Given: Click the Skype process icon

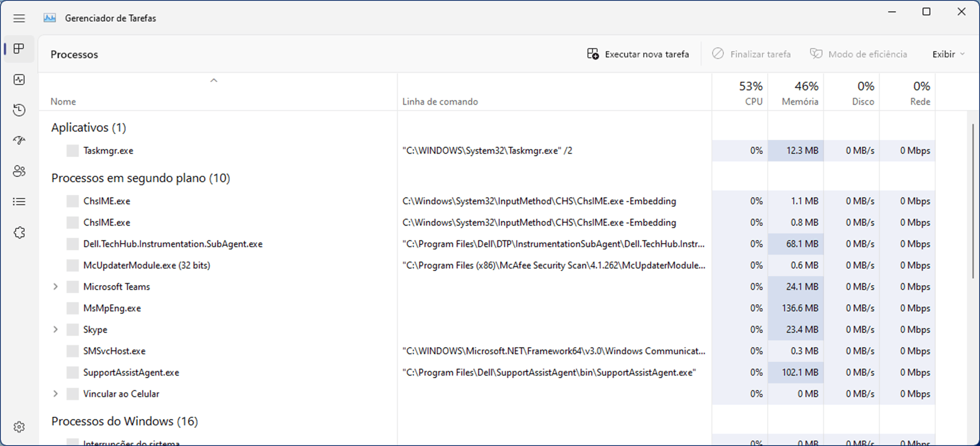Looking at the screenshot, I should click(72, 329).
